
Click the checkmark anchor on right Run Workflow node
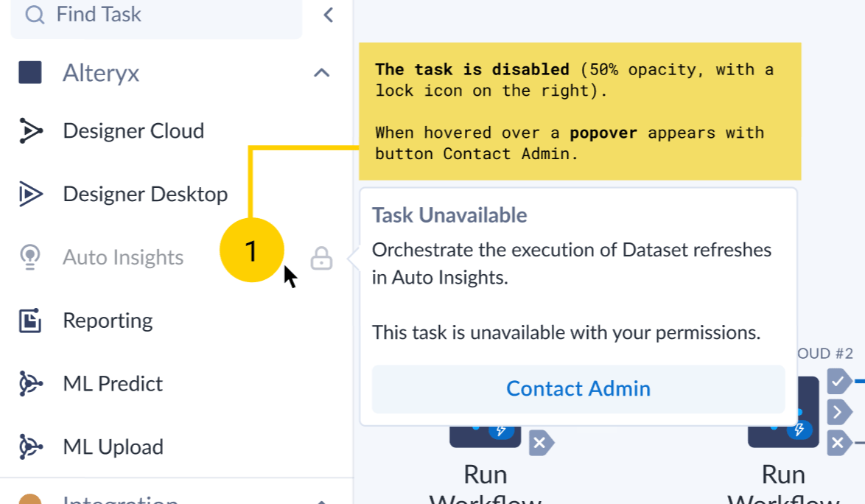[838, 381]
